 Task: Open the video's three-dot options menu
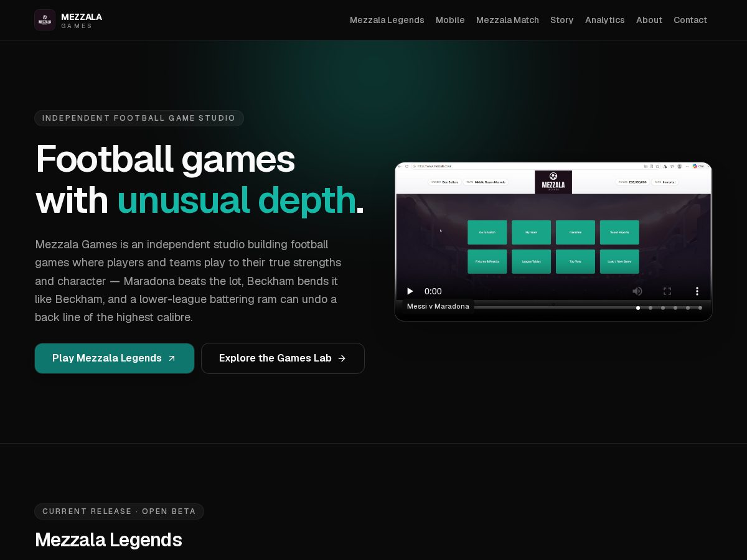697,291
